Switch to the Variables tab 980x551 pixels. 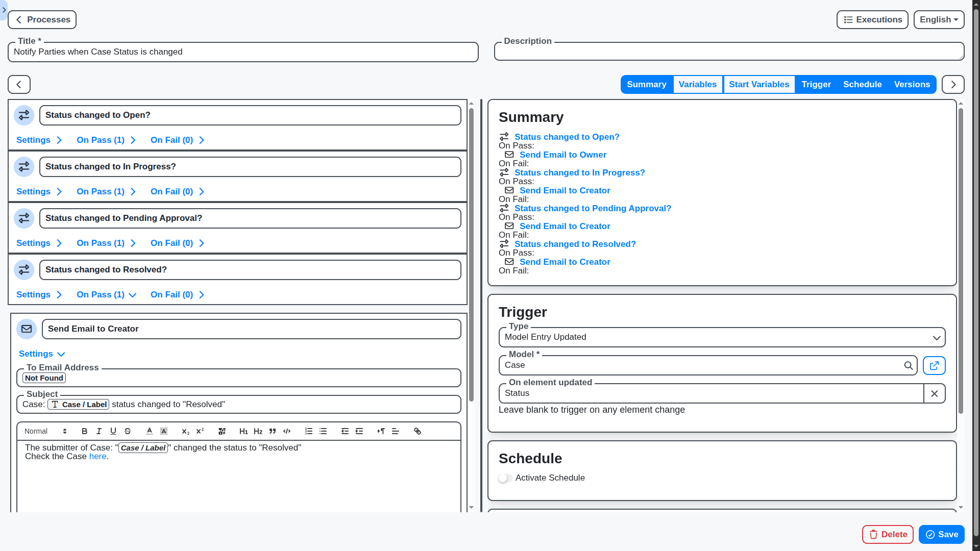698,84
